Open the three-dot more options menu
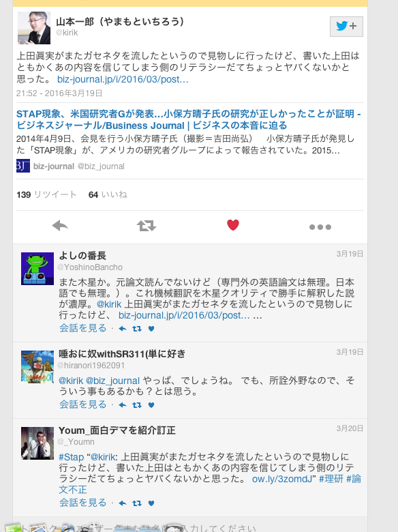Viewport: 398px width, 532px height. click(x=320, y=227)
